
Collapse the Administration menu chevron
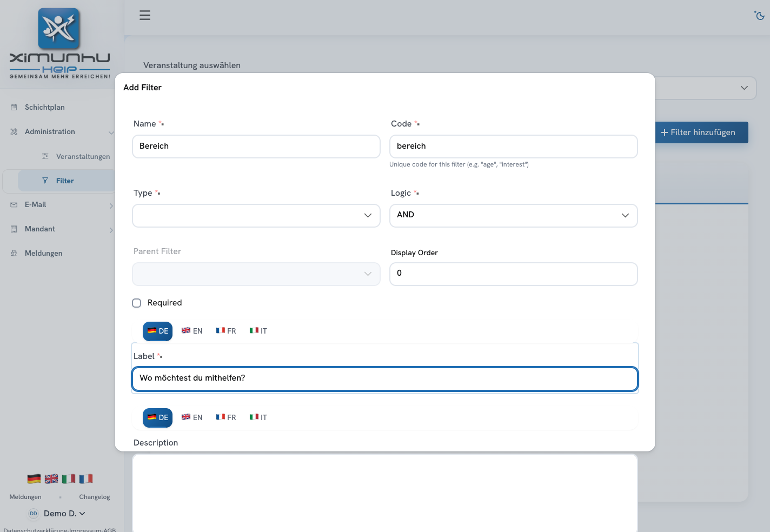(x=111, y=132)
